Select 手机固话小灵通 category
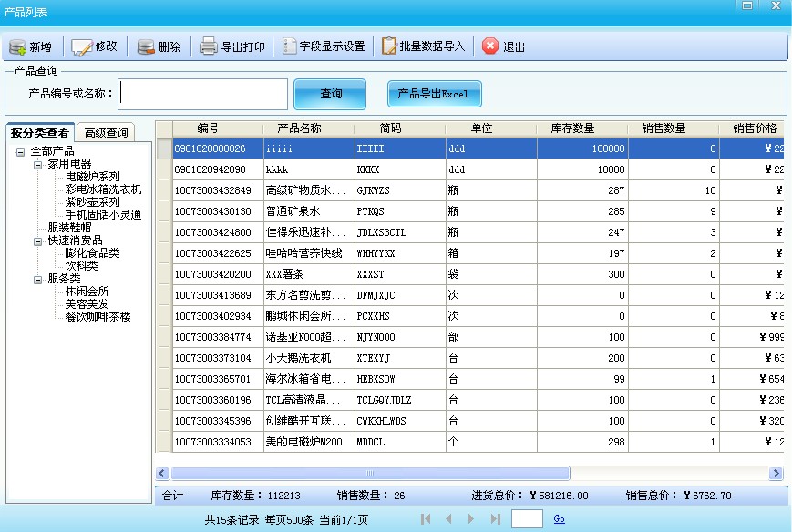792x532 pixels. click(103, 214)
